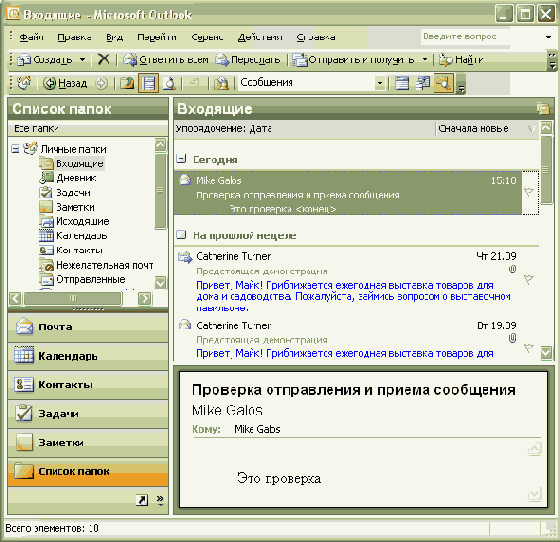The image size is (560, 542).
Task: Click the Список папок navigation button
Action: coord(88,472)
